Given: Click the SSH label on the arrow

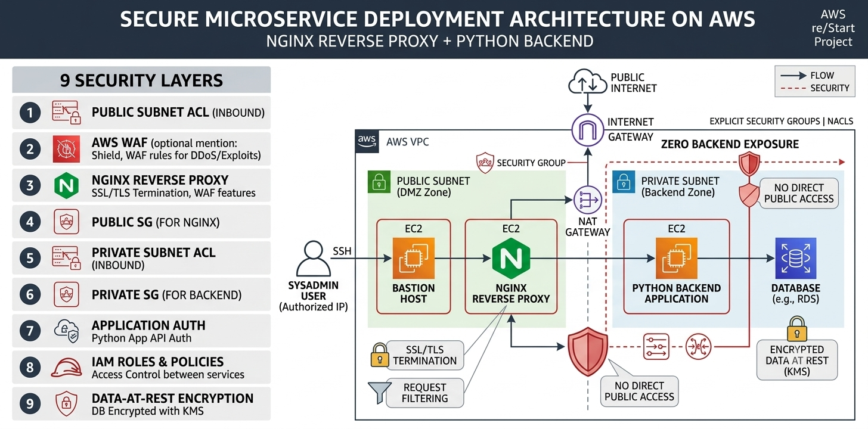Looking at the screenshot, I should point(342,251).
